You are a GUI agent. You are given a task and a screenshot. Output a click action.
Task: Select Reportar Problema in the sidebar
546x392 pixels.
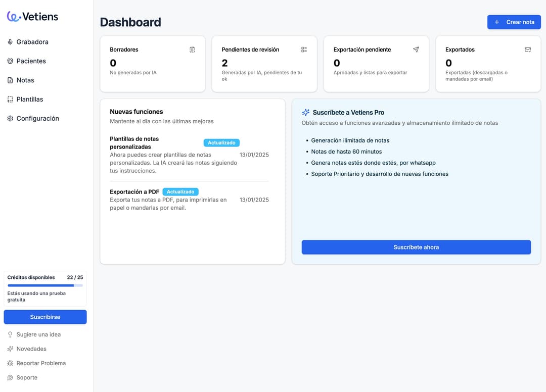pyautogui.click(x=40, y=363)
